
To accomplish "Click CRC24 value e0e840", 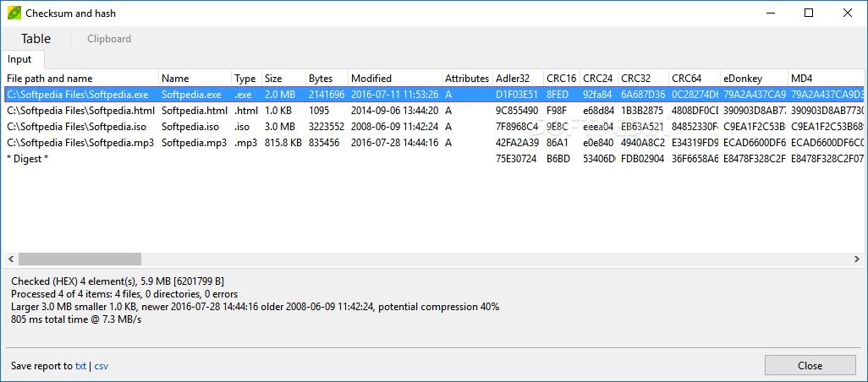I will [598, 143].
